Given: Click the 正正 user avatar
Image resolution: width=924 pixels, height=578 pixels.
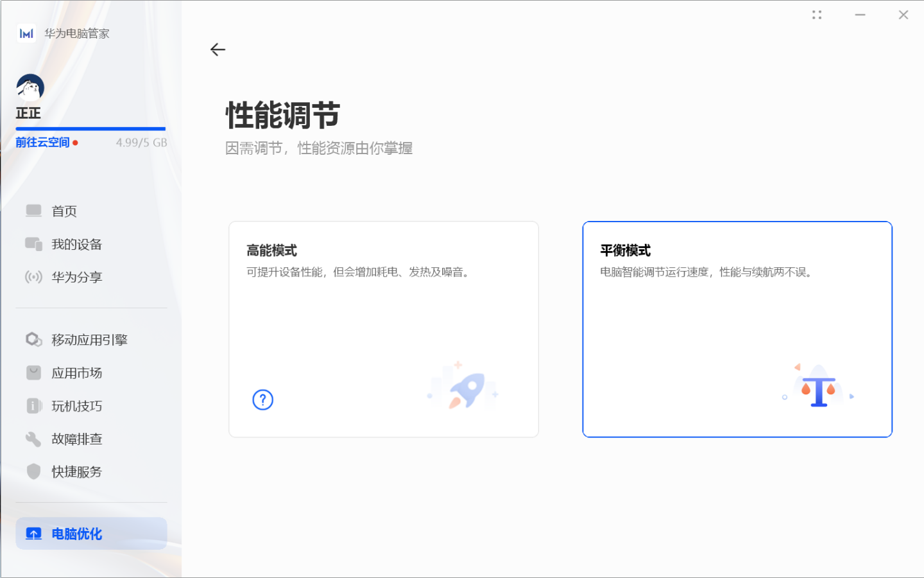Looking at the screenshot, I should click(30, 85).
